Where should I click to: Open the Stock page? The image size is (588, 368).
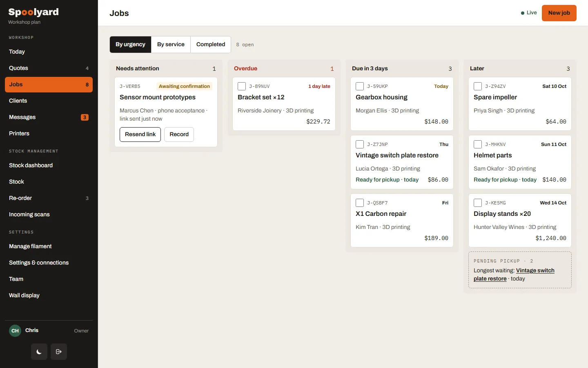tap(49, 182)
